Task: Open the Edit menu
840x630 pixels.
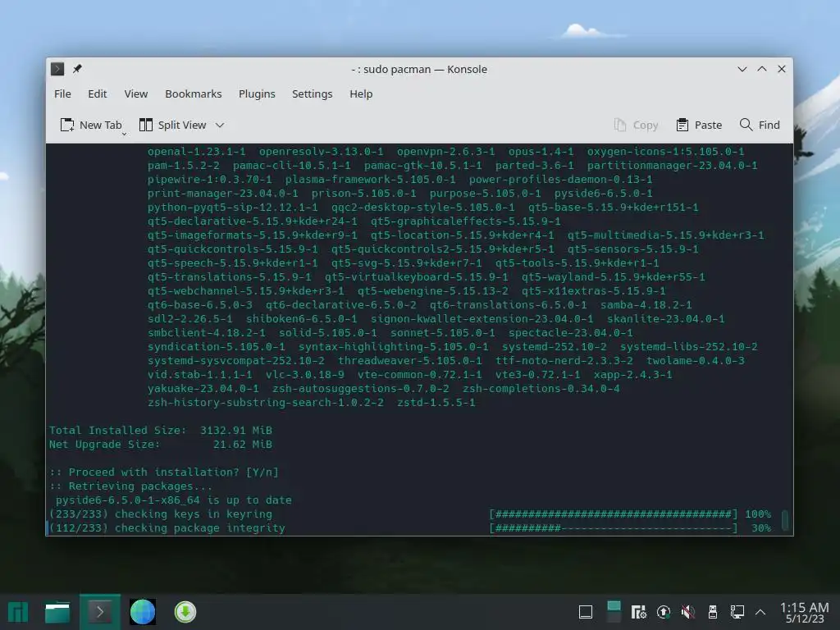Action: 97,94
